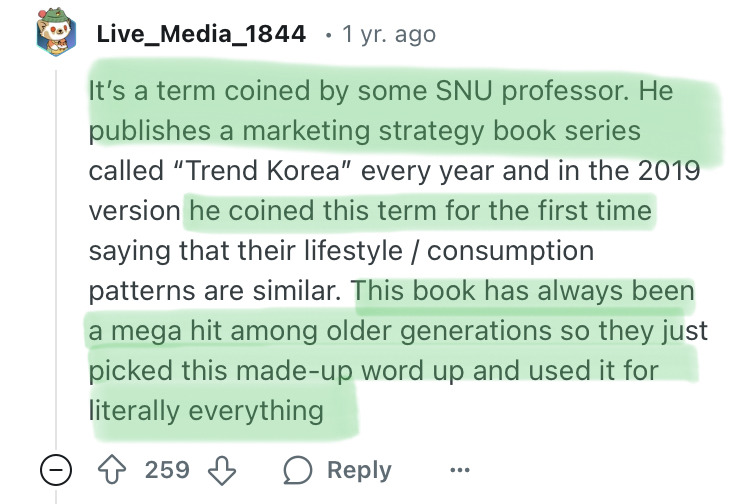This screenshot has width=750, height=504.
Task: Click the highlighted words "This book has always been"
Action: coord(524,291)
